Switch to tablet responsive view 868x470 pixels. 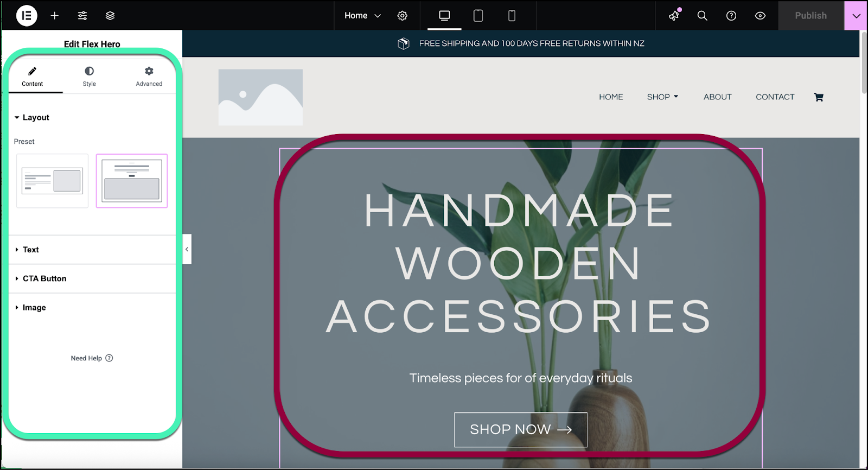478,16
